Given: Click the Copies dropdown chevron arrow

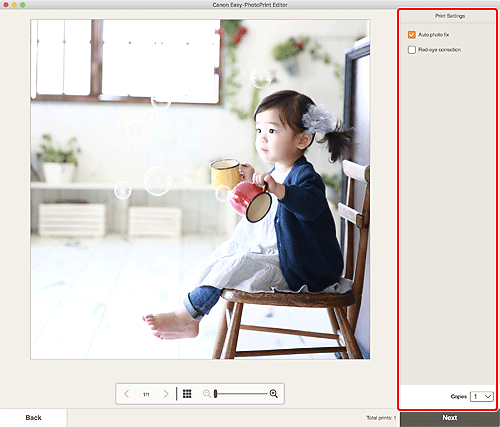Looking at the screenshot, I should pyautogui.click(x=488, y=396).
